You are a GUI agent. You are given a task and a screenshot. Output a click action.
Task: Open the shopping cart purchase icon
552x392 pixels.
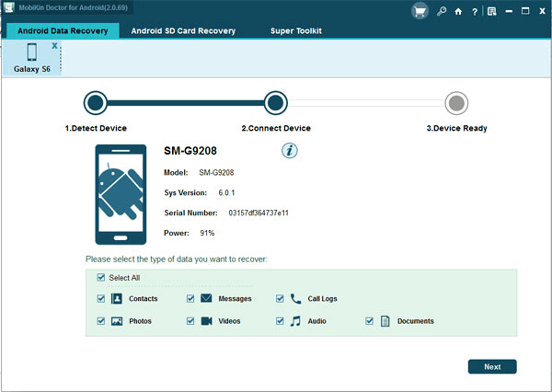[x=420, y=11]
